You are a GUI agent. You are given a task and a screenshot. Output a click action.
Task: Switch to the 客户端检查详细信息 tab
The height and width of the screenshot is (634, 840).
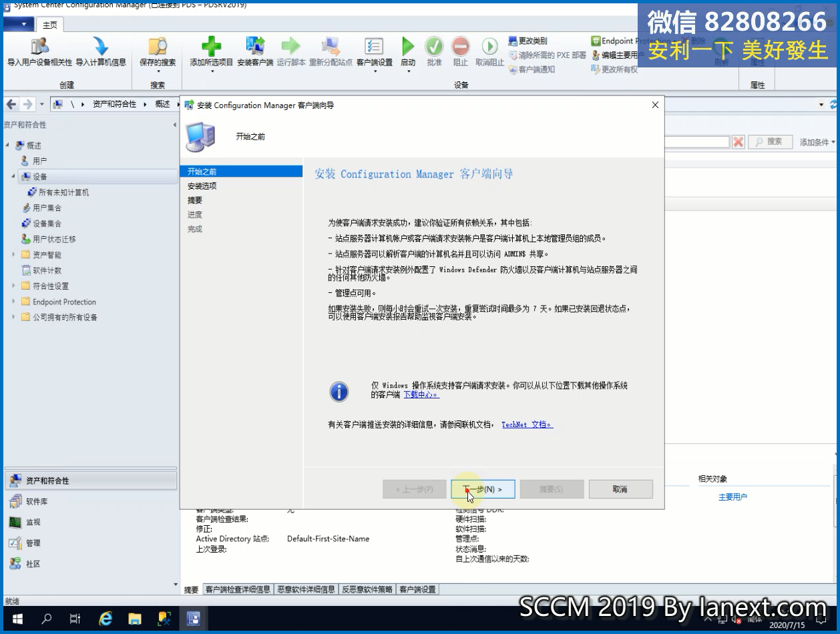click(238, 589)
